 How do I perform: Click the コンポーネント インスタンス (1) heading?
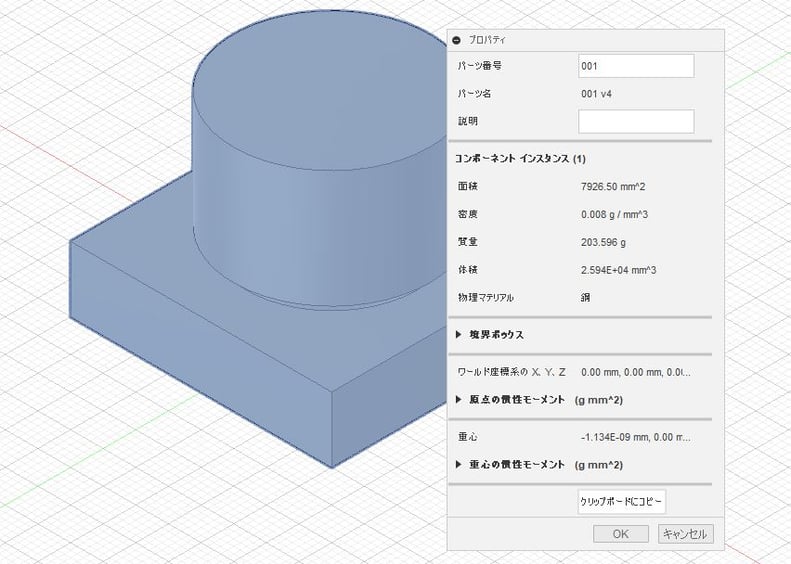tap(520, 159)
